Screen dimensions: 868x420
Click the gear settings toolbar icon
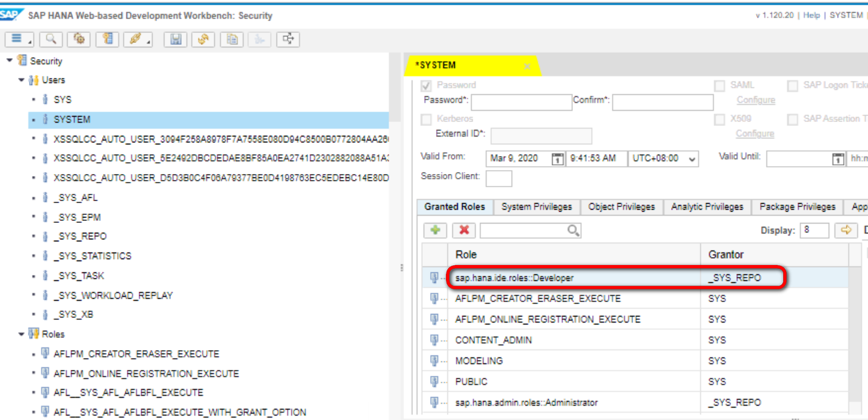79,39
